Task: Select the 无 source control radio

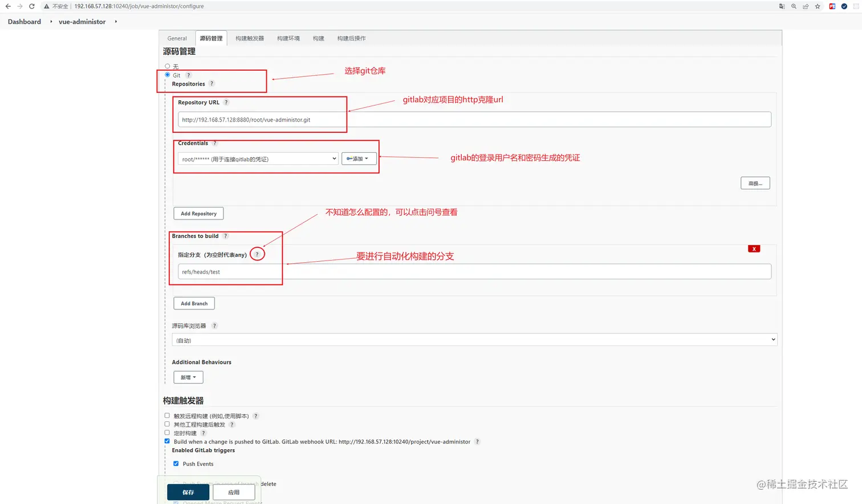Action: click(x=167, y=66)
